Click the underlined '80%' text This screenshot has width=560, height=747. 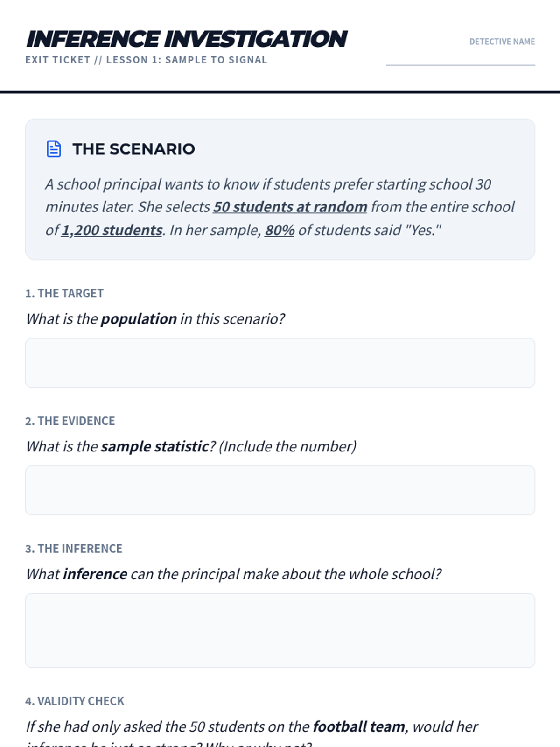coord(280,230)
